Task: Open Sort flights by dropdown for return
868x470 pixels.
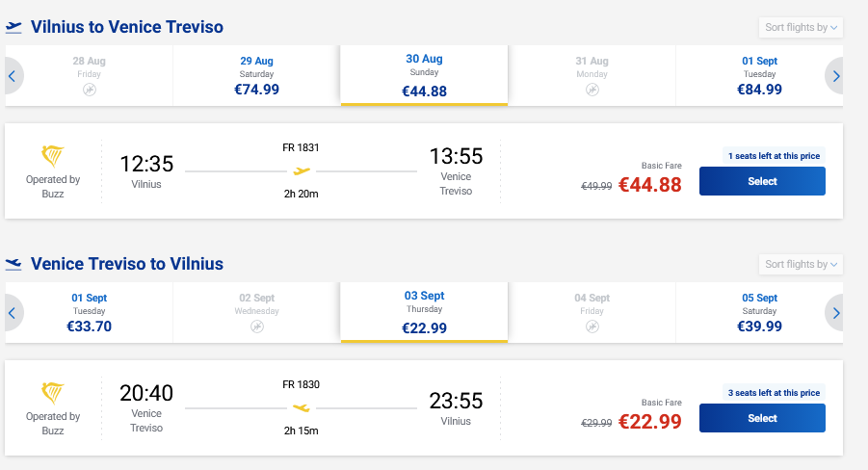Action: pos(801,264)
